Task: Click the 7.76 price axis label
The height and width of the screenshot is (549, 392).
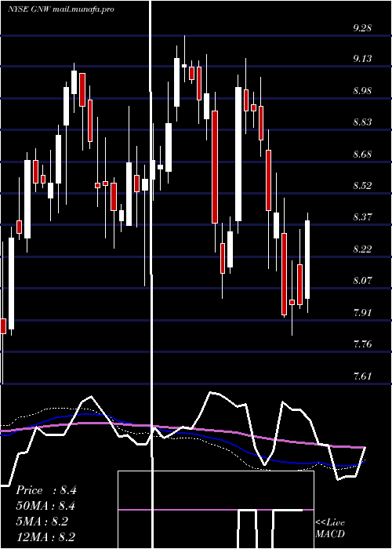Action: click(362, 344)
